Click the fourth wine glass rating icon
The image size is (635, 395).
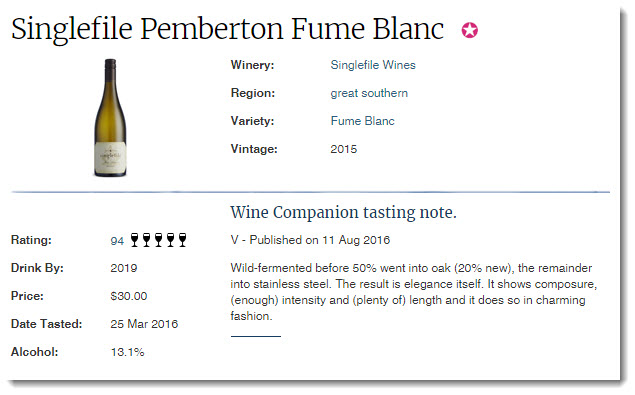(170, 240)
